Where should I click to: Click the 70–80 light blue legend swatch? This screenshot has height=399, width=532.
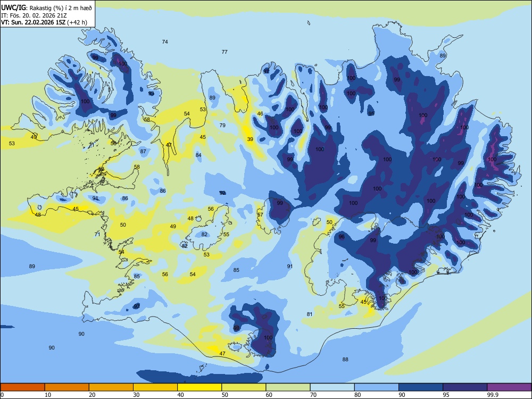coord(332,387)
